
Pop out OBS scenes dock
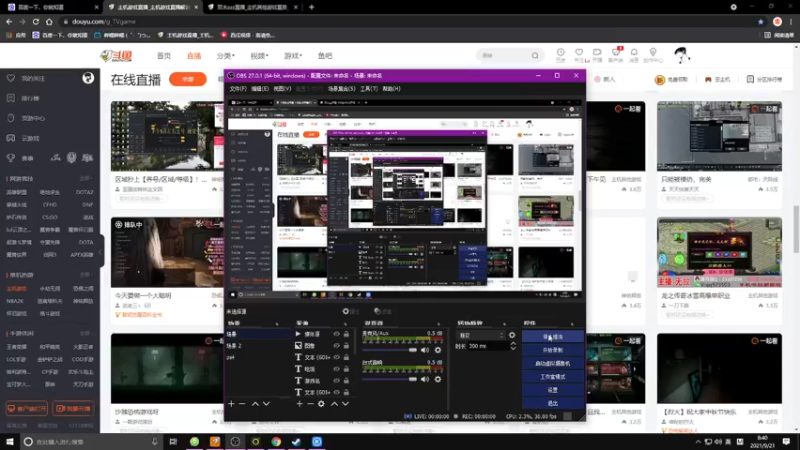[x=277, y=323]
